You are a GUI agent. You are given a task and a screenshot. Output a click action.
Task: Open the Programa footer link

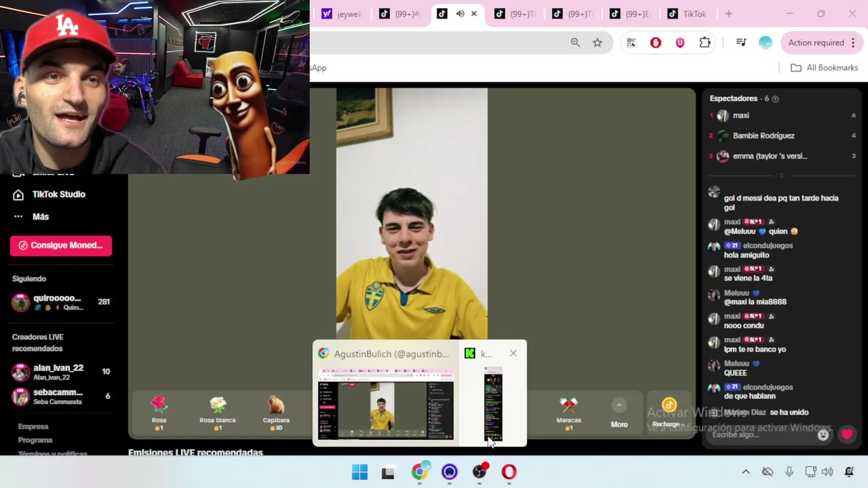coord(35,440)
